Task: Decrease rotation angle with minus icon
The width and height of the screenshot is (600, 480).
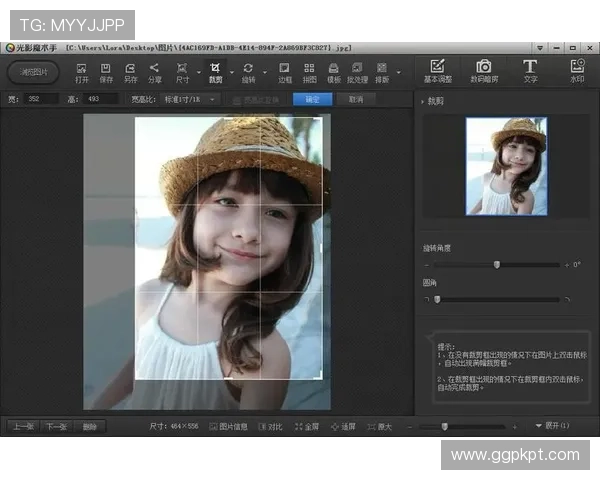Action: click(426, 265)
